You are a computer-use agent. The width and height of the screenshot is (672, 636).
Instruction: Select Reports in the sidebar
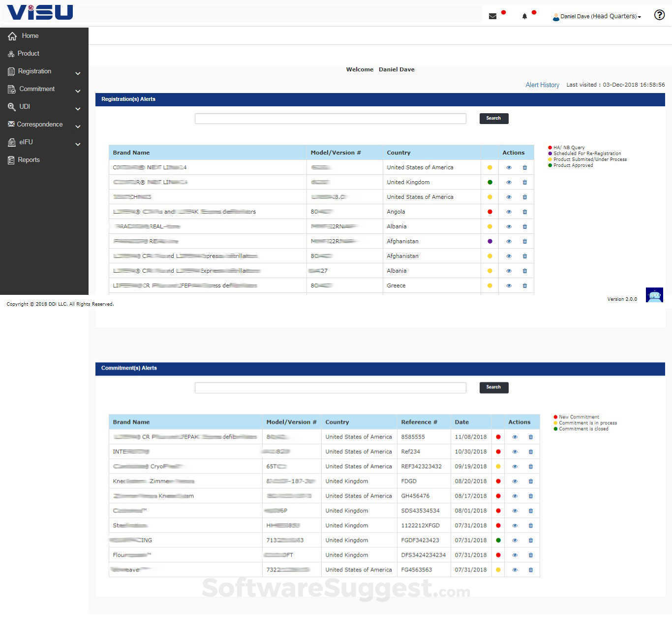click(x=29, y=159)
